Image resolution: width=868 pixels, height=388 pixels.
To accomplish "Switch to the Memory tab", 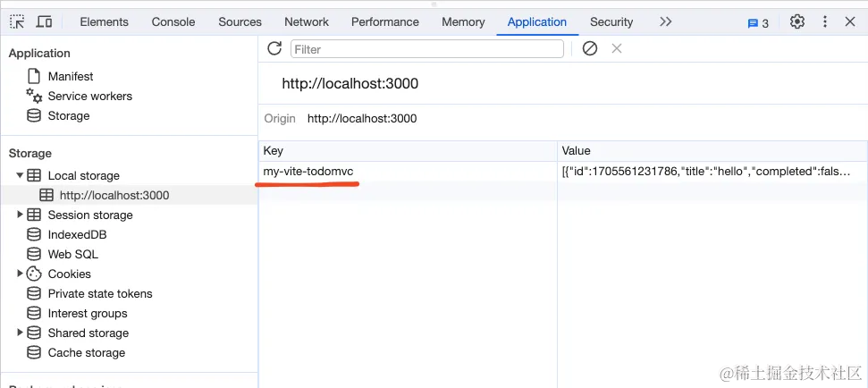I will coord(463,22).
